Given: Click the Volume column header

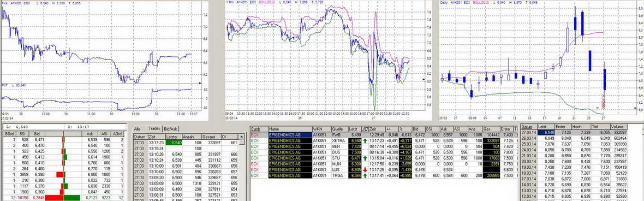Looking at the screenshot, I should (x=619, y=127).
